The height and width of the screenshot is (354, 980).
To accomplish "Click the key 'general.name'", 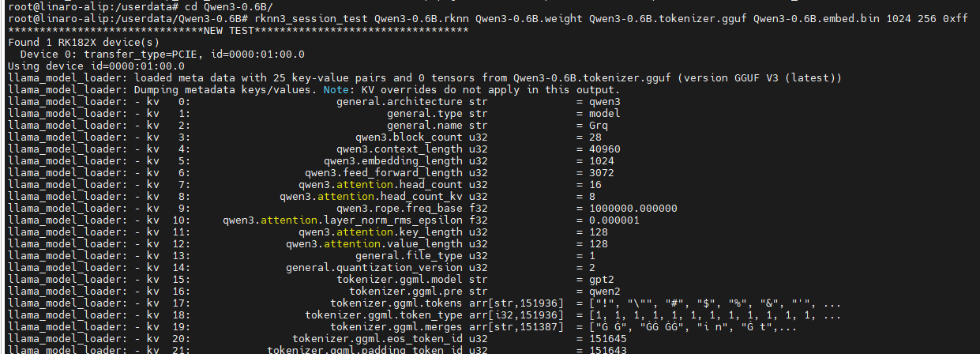I will [425, 125].
